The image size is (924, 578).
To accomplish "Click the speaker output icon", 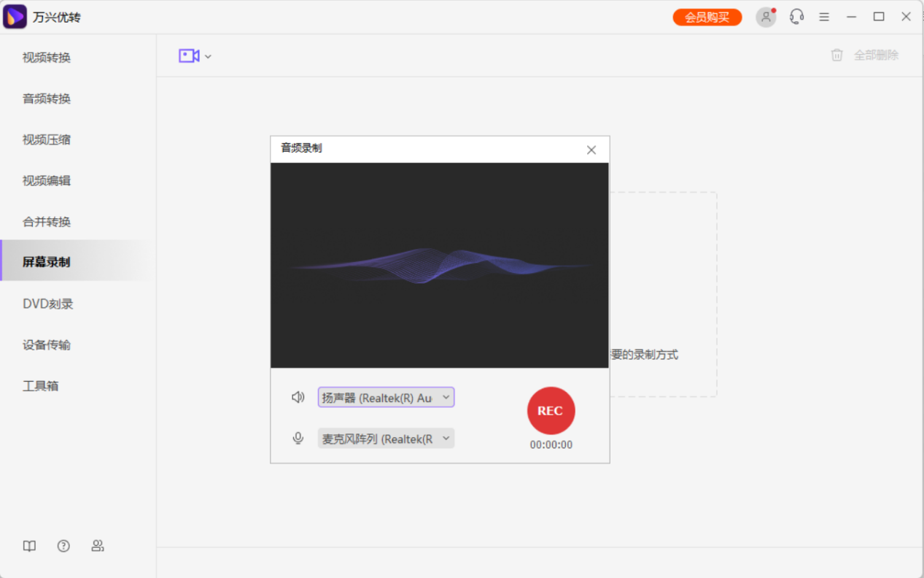I will pos(298,396).
